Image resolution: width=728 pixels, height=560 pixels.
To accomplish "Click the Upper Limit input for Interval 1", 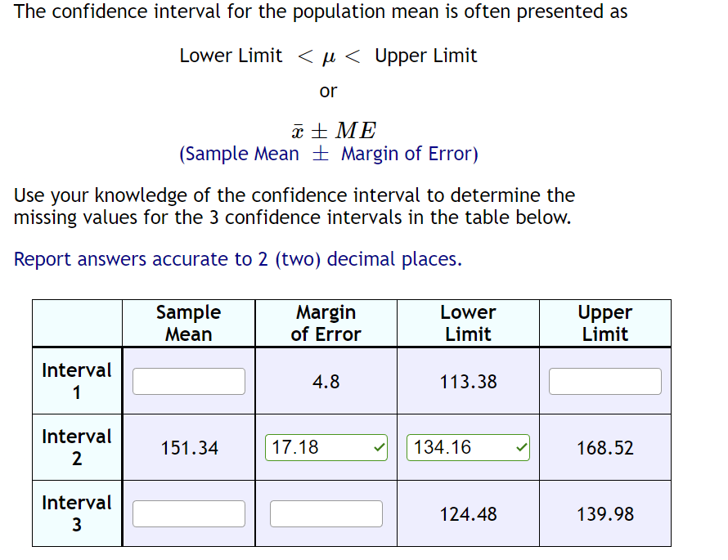I will [604, 381].
